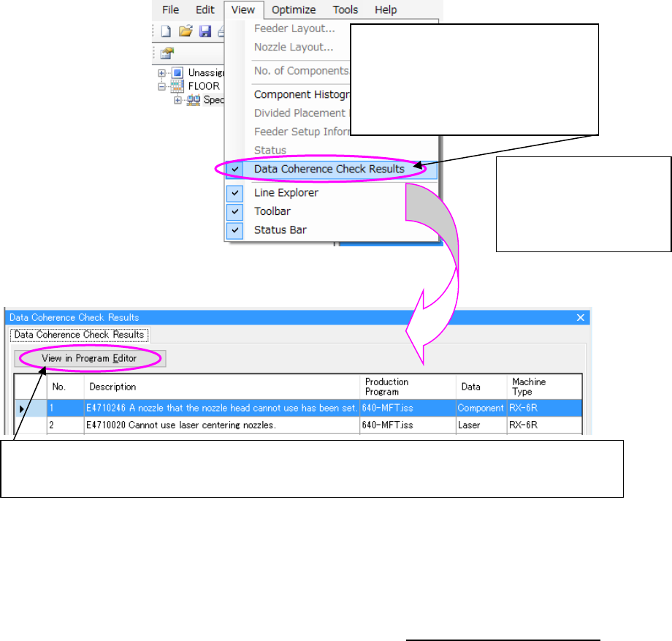Click the Production Program column header

[408, 387]
